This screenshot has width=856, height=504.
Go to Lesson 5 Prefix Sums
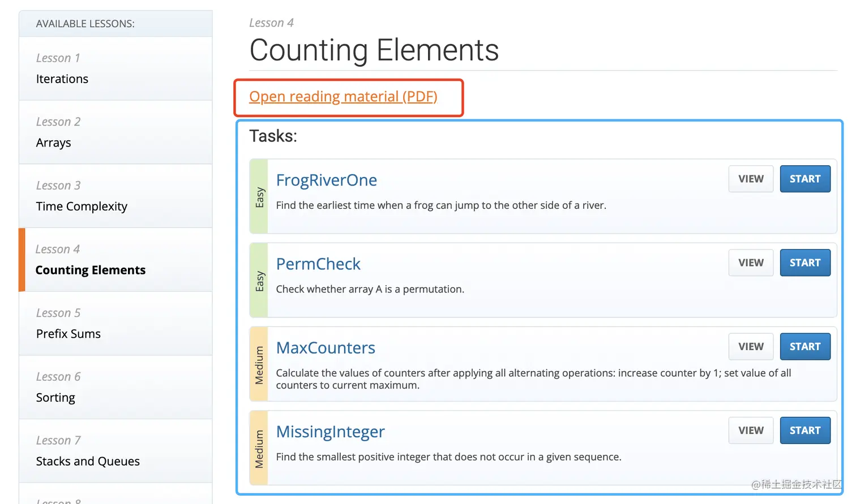(x=115, y=324)
